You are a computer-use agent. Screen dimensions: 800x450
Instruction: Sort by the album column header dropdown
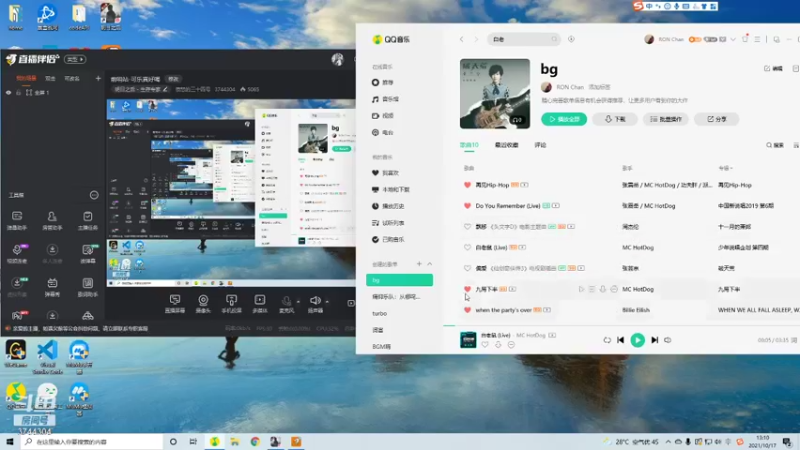point(725,168)
